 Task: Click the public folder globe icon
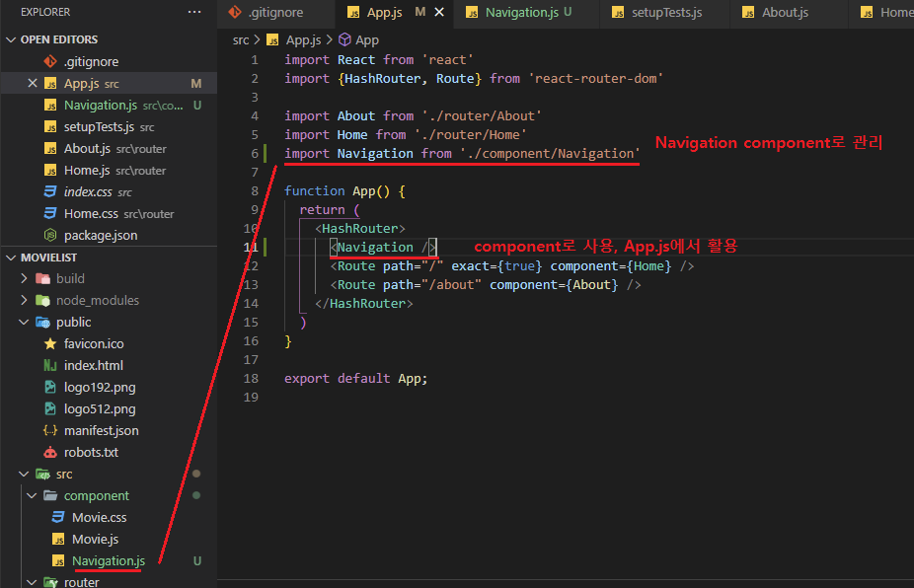[x=43, y=322]
